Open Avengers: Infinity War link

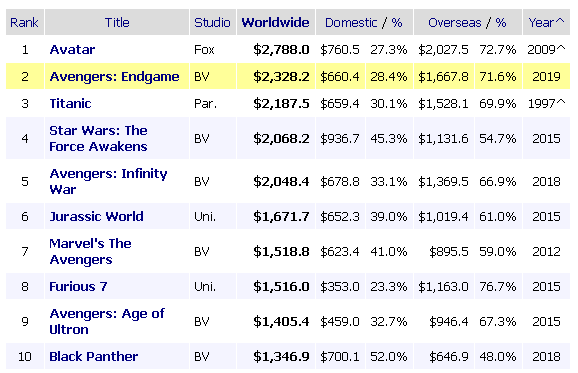coord(108,181)
